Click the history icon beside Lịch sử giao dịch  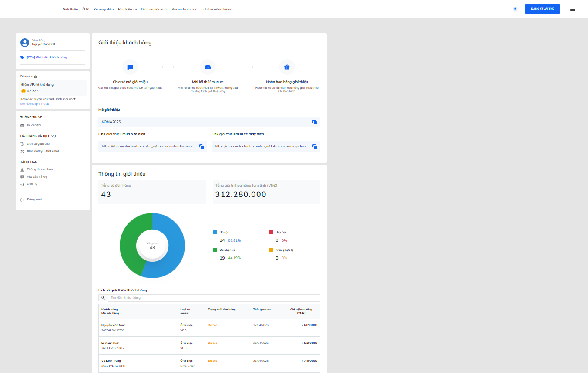click(x=22, y=144)
